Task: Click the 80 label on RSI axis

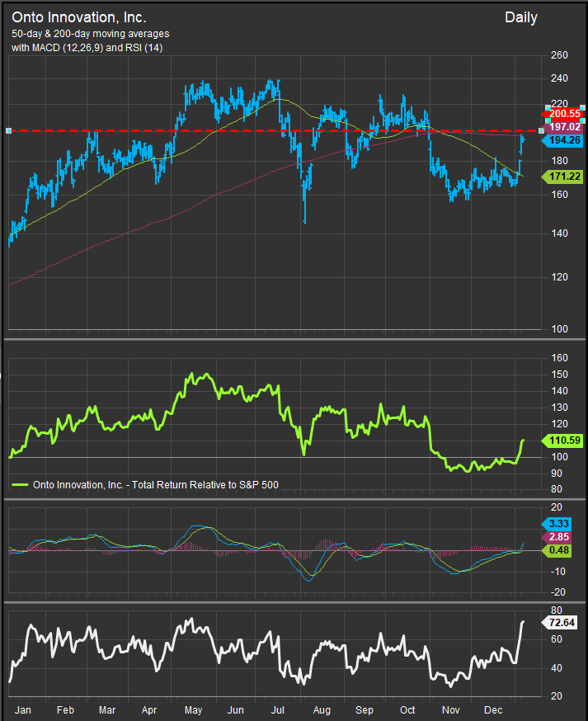Action: pos(557,610)
